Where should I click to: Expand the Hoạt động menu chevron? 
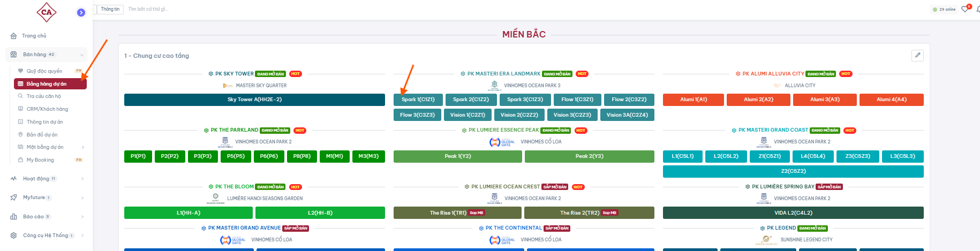click(82, 179)
